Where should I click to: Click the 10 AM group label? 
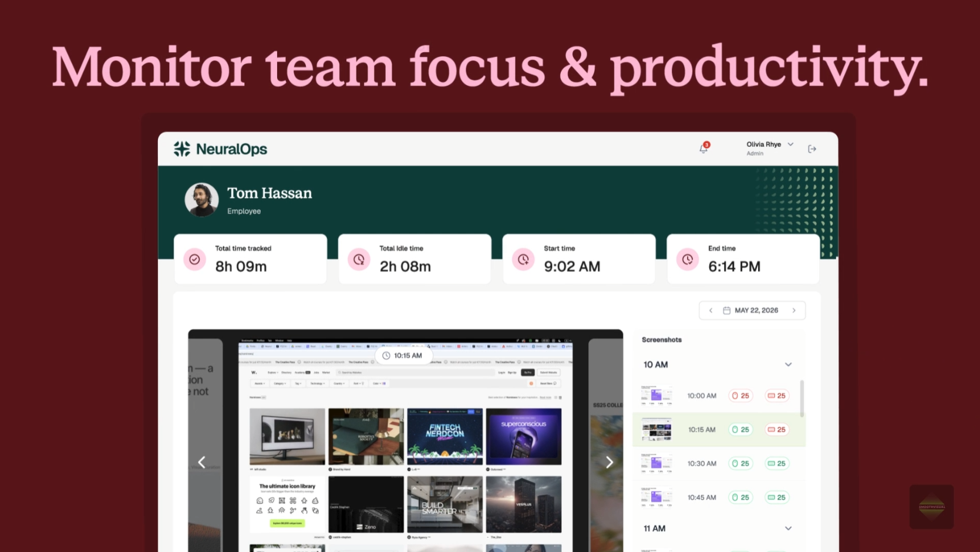[x=656, y=365]
